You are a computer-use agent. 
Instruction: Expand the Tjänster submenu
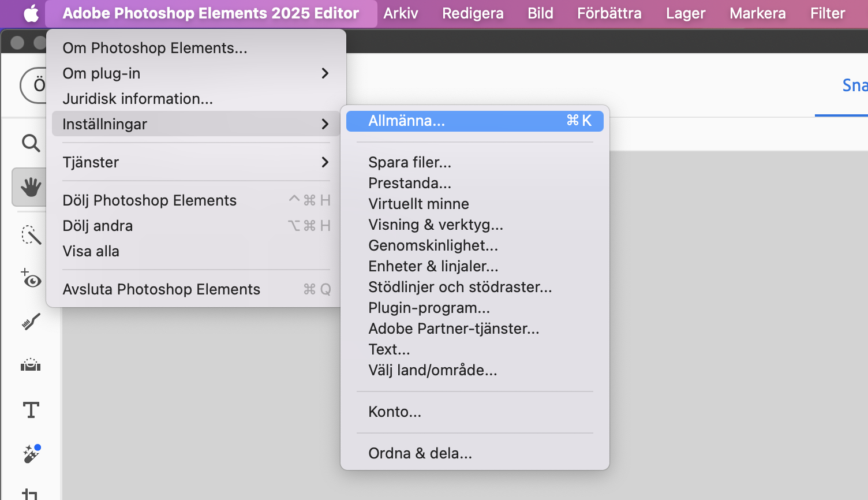[x=196, y=162]
